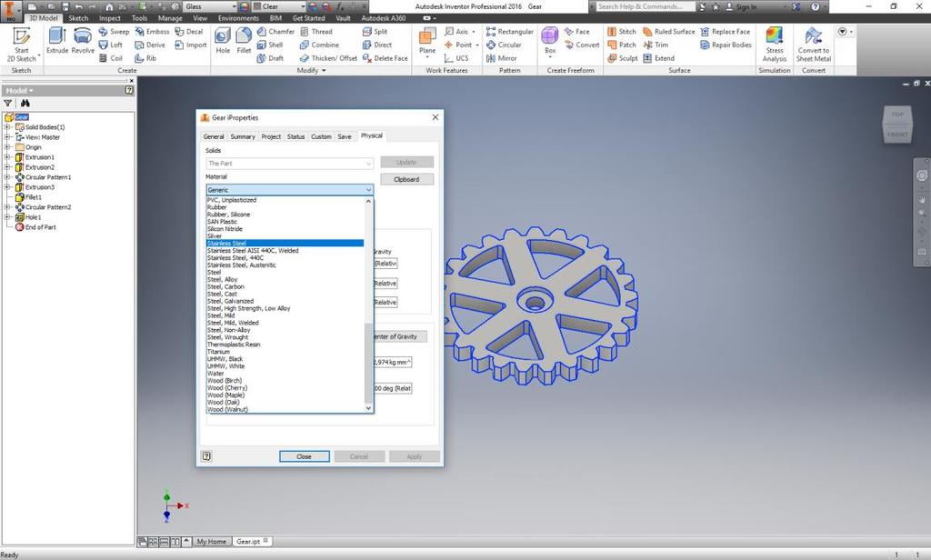Select the Mirror tool

(x=501, y=58)
